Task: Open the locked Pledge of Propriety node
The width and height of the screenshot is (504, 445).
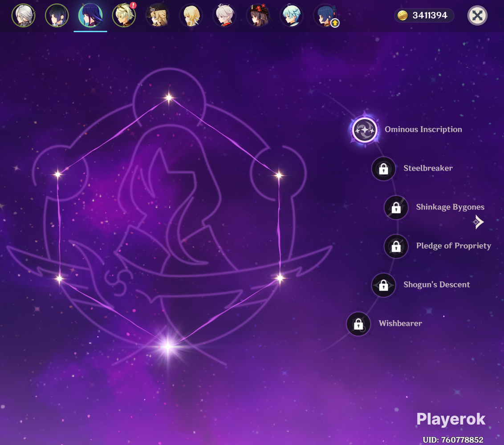Action: [x=396, y=246]
